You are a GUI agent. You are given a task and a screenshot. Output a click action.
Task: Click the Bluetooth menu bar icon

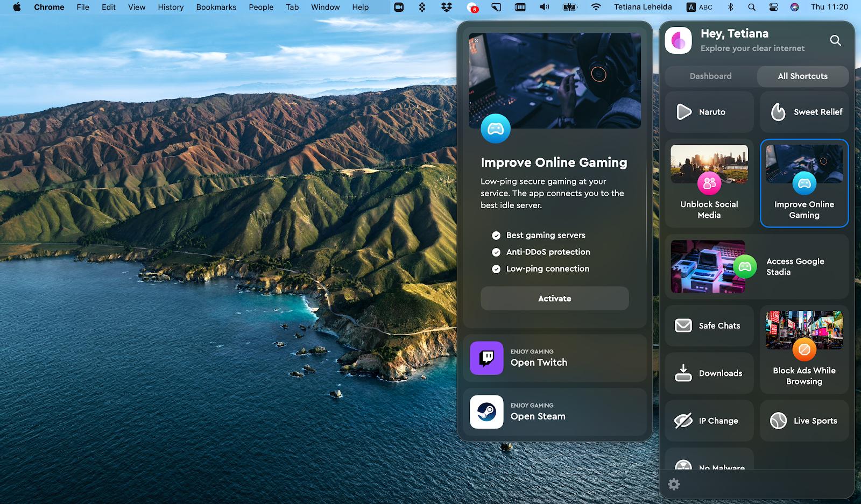(730, 7)
